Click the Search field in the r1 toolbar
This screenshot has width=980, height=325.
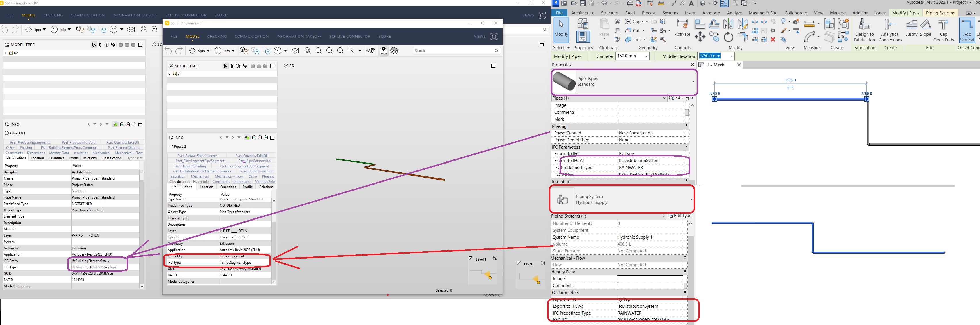[x=453, y=51]
